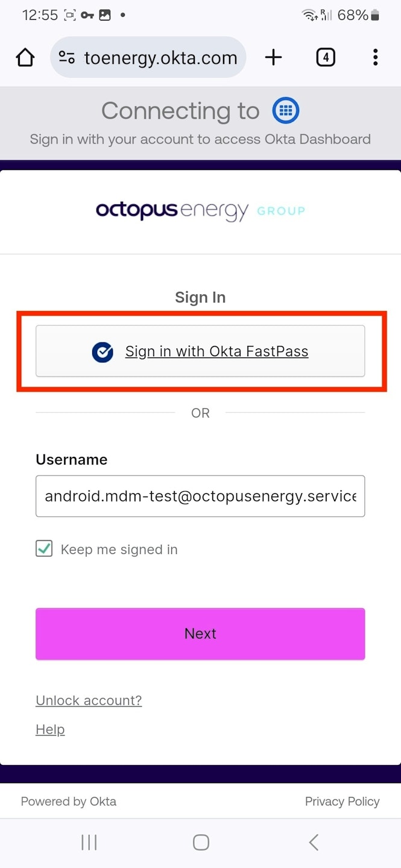Open the Privacy Policy link
The width and height of the screenshot is (401, 868).
click(x=342, y=801)
